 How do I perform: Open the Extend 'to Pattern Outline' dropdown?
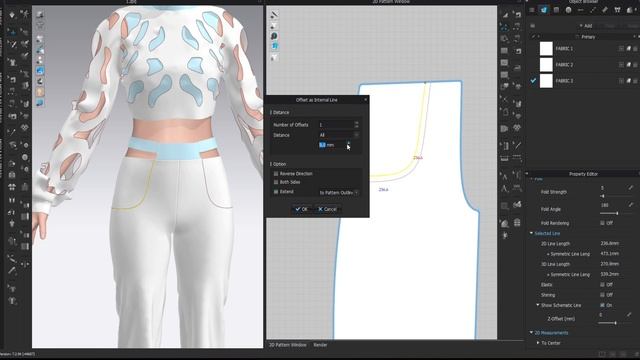(339, 192)
